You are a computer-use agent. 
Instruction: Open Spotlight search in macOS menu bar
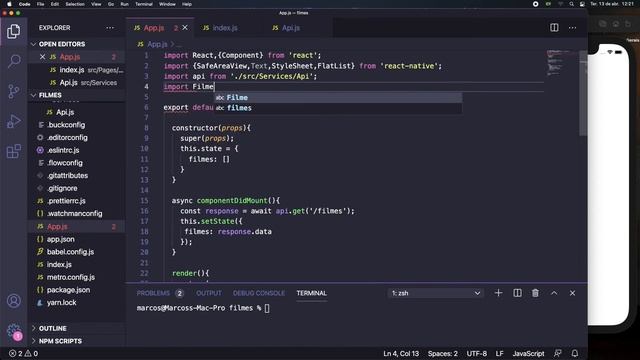[x=571, y=4]
